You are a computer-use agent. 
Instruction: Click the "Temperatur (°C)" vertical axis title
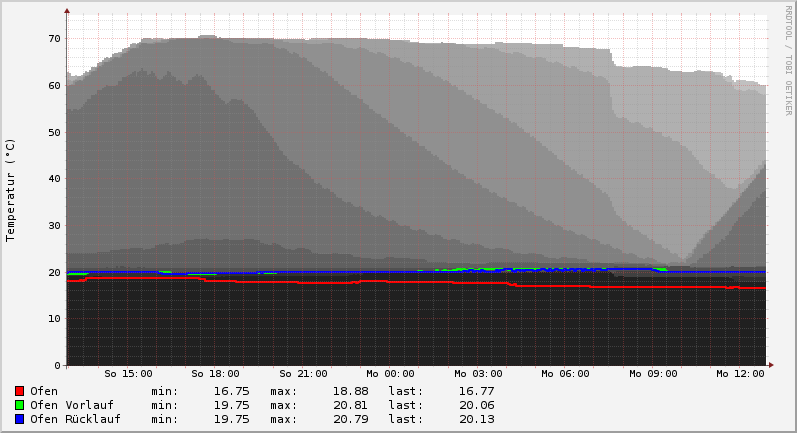[x=11, y=189]
